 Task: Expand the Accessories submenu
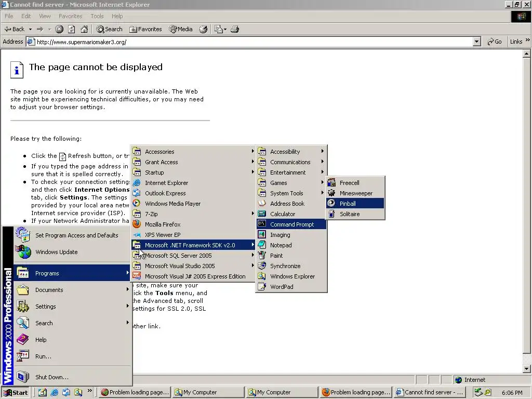pyautogui.click(x=193, y=152)
